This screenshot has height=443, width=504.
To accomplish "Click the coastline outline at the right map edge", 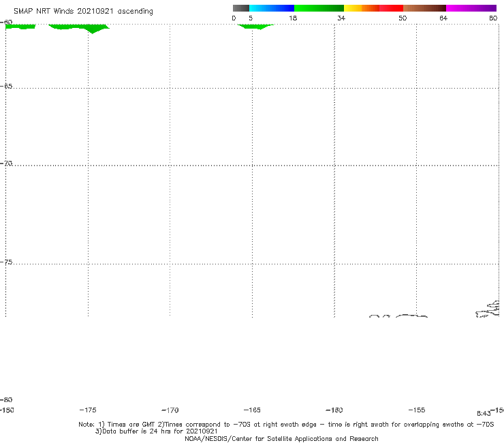I will click(x=488, y=309).
